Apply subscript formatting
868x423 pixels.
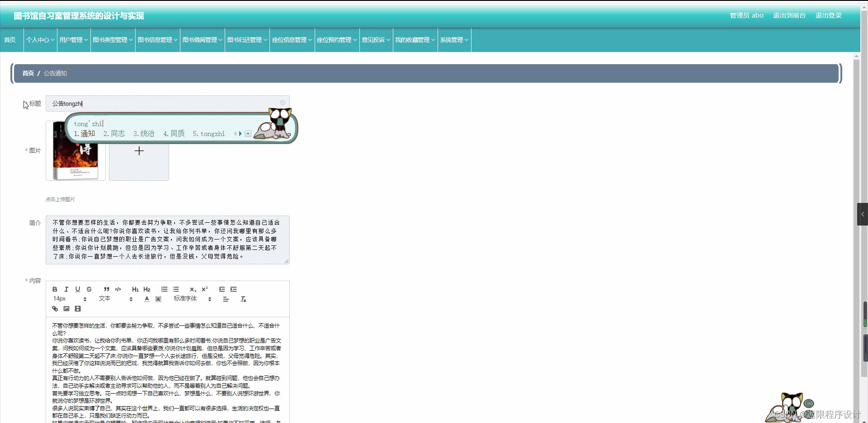pos(193,289)
